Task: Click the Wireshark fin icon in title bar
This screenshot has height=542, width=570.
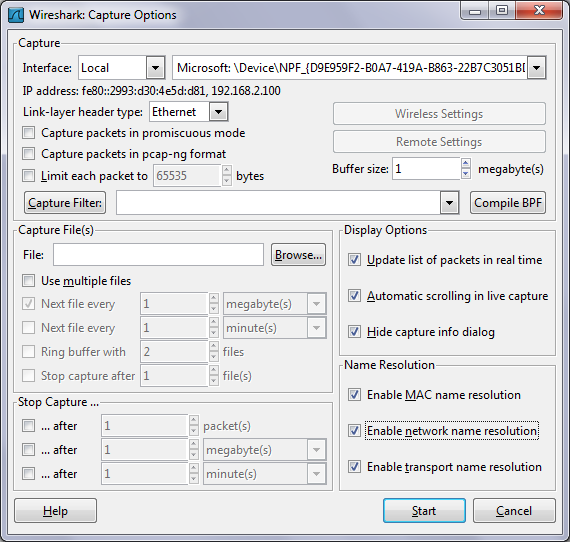Action: 16,15
